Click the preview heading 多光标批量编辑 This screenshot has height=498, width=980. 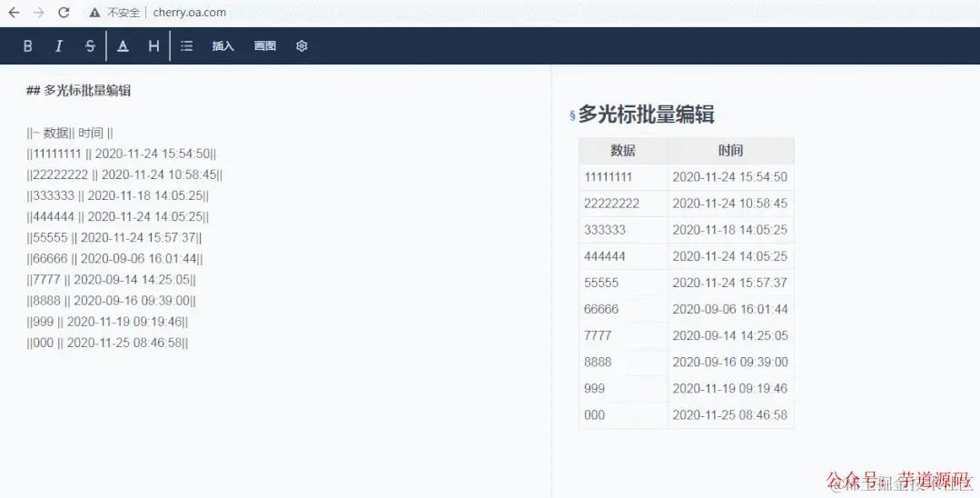click(x=647, y=115)
